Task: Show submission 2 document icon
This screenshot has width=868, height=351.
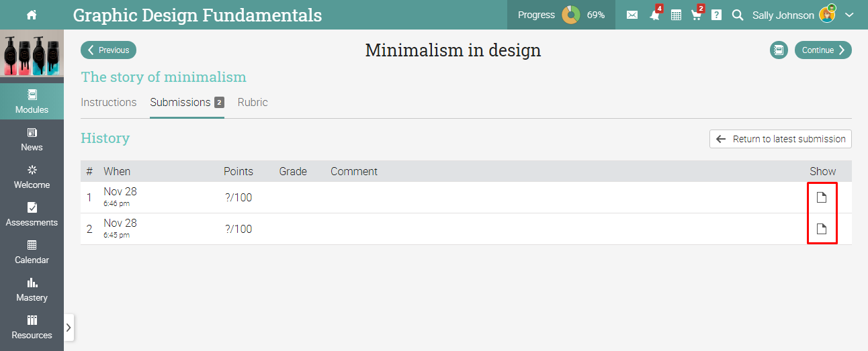Action: coord(821,229)
